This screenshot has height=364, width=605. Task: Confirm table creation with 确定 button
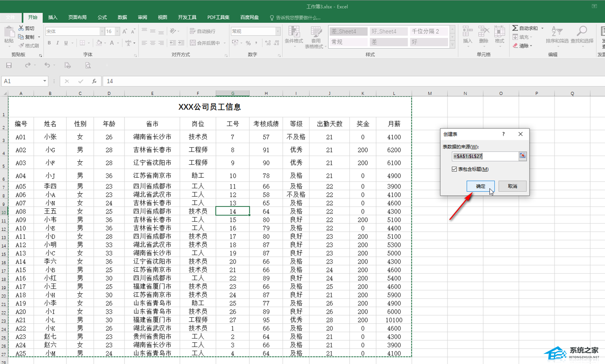pos(480,186)
